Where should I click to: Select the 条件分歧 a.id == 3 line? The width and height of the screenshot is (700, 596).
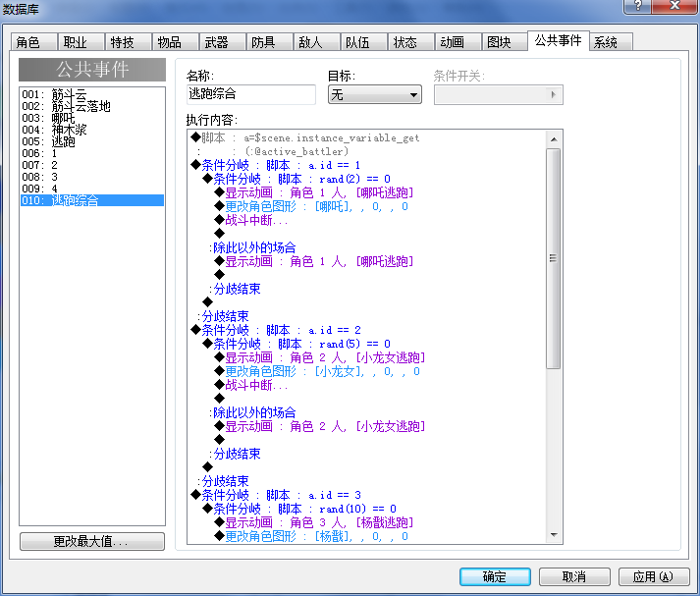276,496
